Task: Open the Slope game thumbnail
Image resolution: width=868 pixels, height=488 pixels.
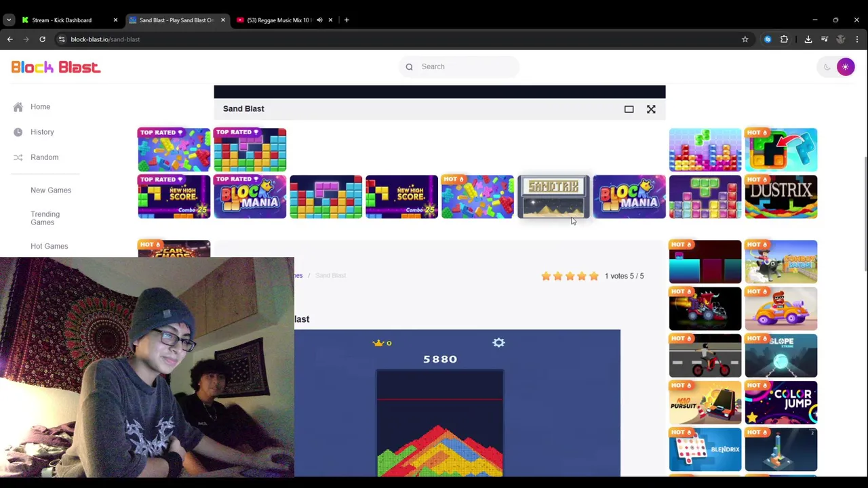Action: point(781,356)
